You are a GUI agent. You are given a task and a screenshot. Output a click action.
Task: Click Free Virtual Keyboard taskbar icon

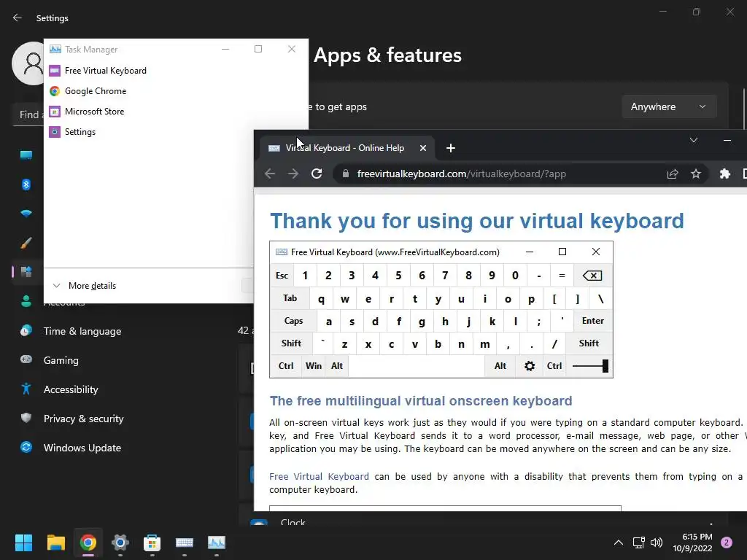(185, 542)
